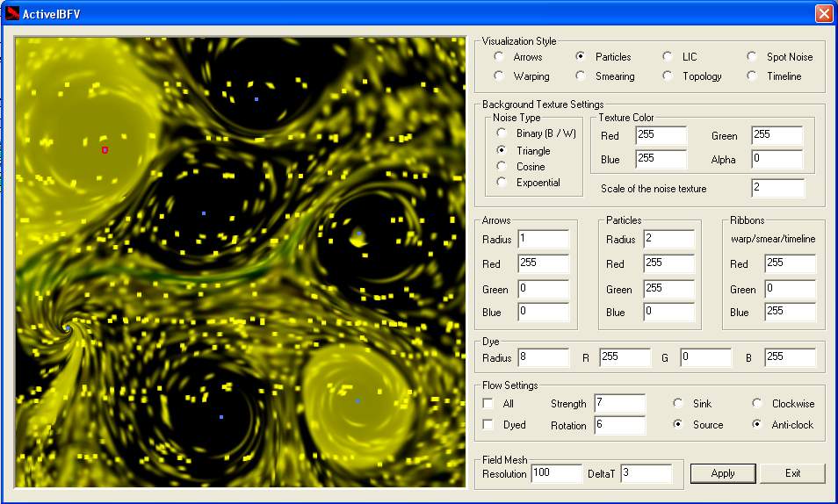This screenshot has height=504, width=838.
Task: Click the Field Mesh Resolution field
Action: 555,474
